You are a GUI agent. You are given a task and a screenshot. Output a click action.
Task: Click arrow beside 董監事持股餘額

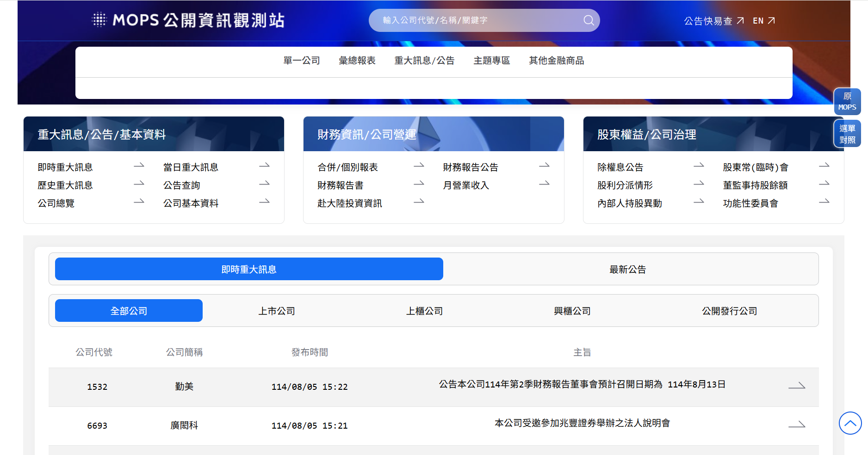pos(824,184)
